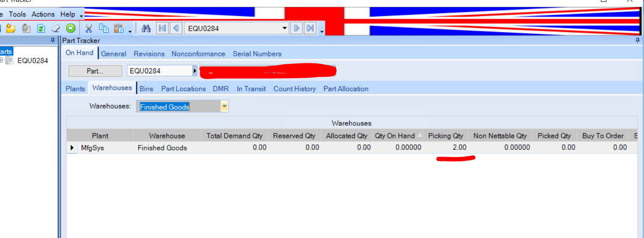The width and height of the screenshot is (644, 238).
Task: Open toolbar options arrow after navigation buttons
Action: (x=322, y=31)
